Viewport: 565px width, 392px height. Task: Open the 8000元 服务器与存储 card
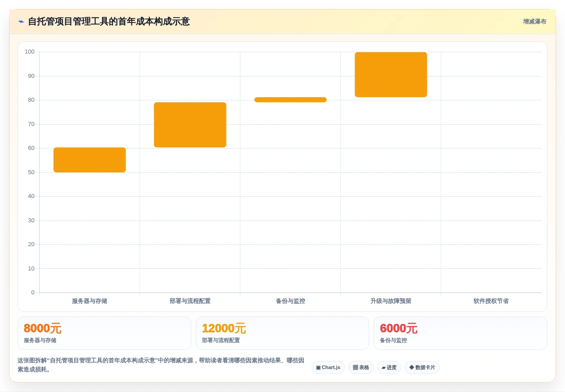click(104, 333)
